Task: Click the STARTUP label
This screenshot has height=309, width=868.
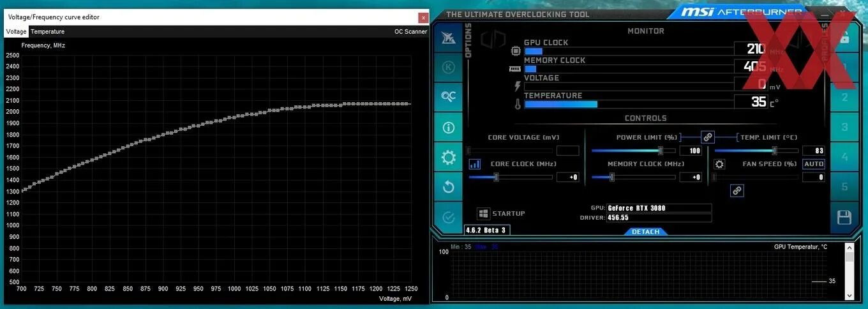Action: click(x=509, y=213)
